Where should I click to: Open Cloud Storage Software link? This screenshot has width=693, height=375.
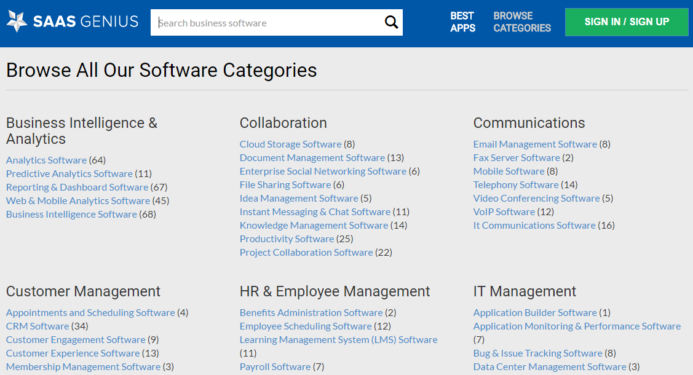(x=290, y=144)
